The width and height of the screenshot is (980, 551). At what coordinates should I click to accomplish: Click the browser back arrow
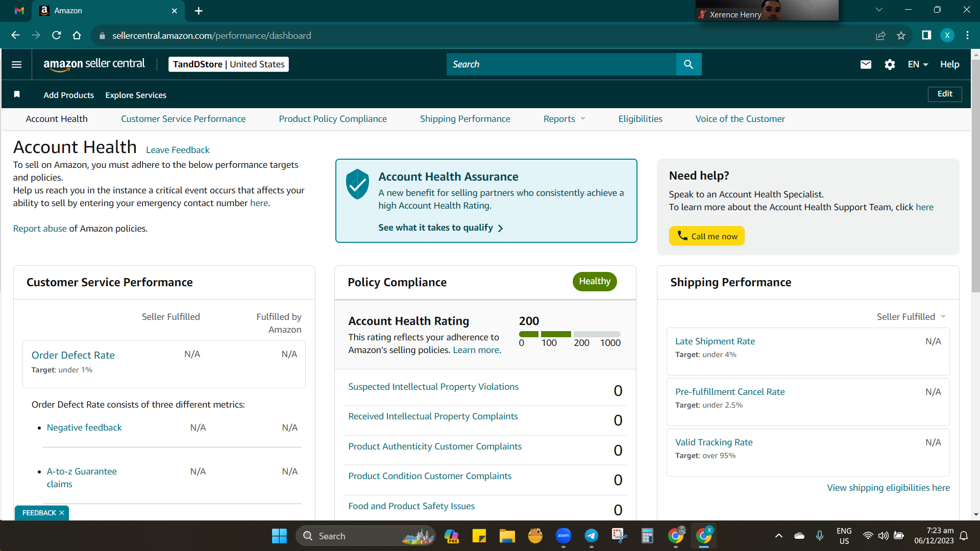[x=15, y=35]
